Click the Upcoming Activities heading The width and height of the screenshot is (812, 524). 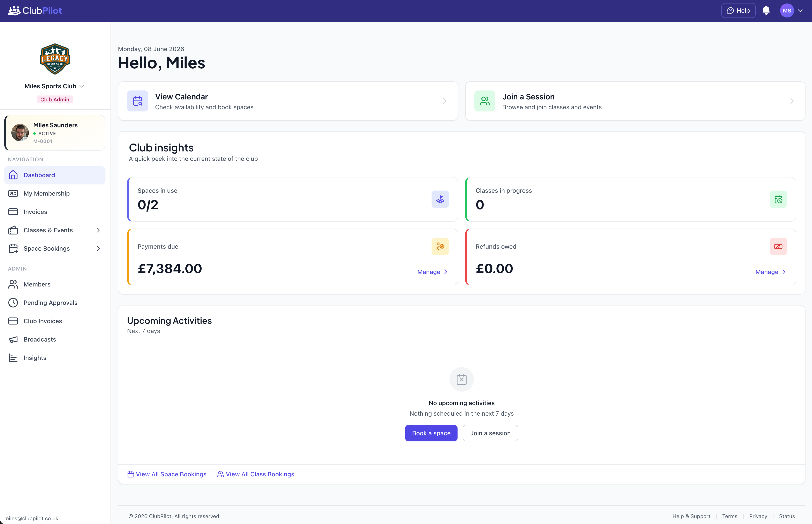coord(169,321)
